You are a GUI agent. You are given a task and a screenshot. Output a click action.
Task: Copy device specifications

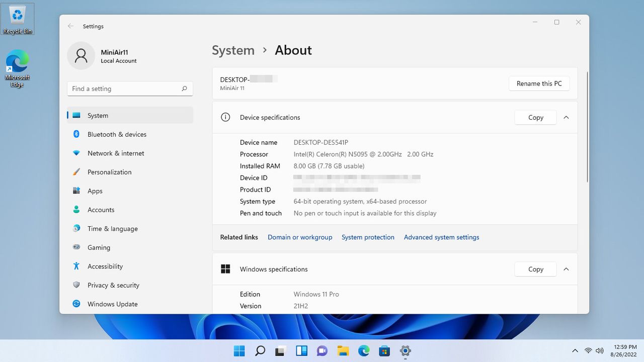pos(536,117)
